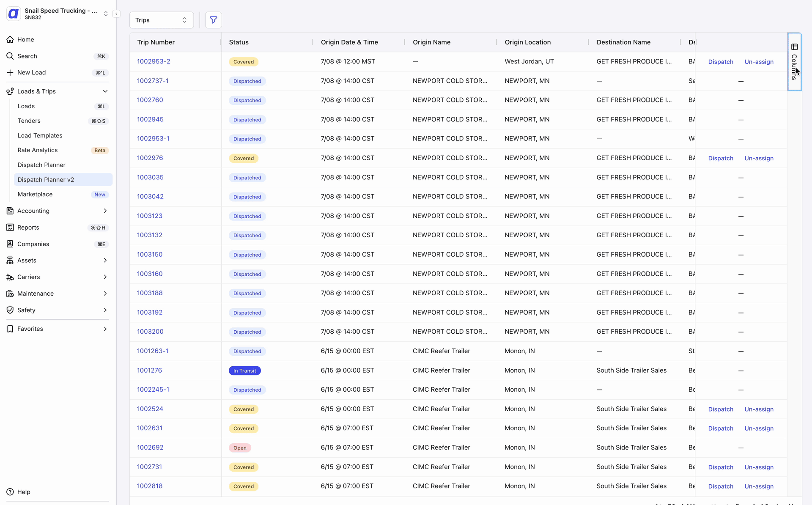Open trip 1002976 link
Screen dimensions: 812x505
150,158
